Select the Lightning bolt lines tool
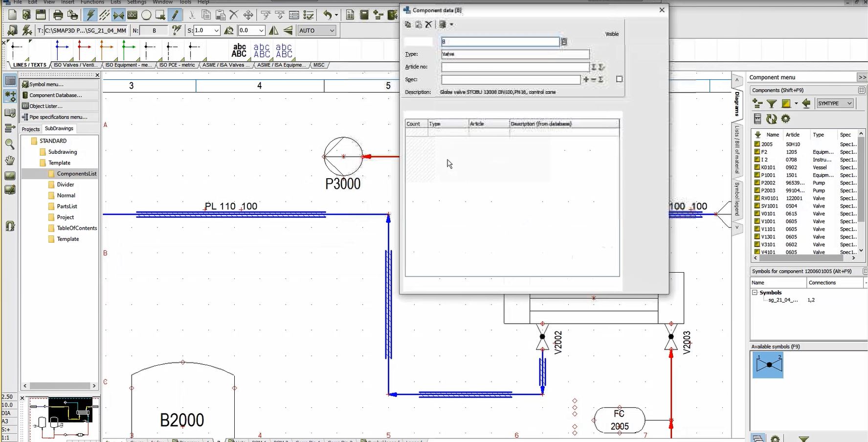Image resolution: width=868 pixels, height=442 pixels. [x=90, y=15]
